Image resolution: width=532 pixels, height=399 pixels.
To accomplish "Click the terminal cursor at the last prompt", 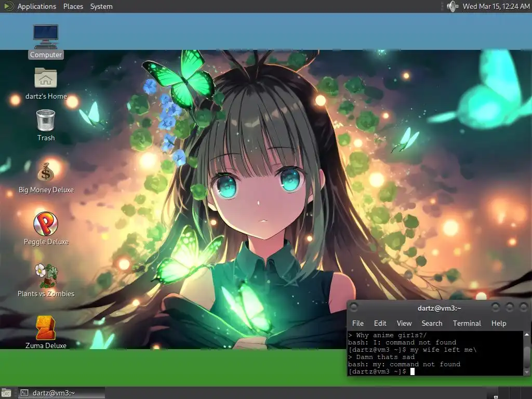I will click(412, 371).
